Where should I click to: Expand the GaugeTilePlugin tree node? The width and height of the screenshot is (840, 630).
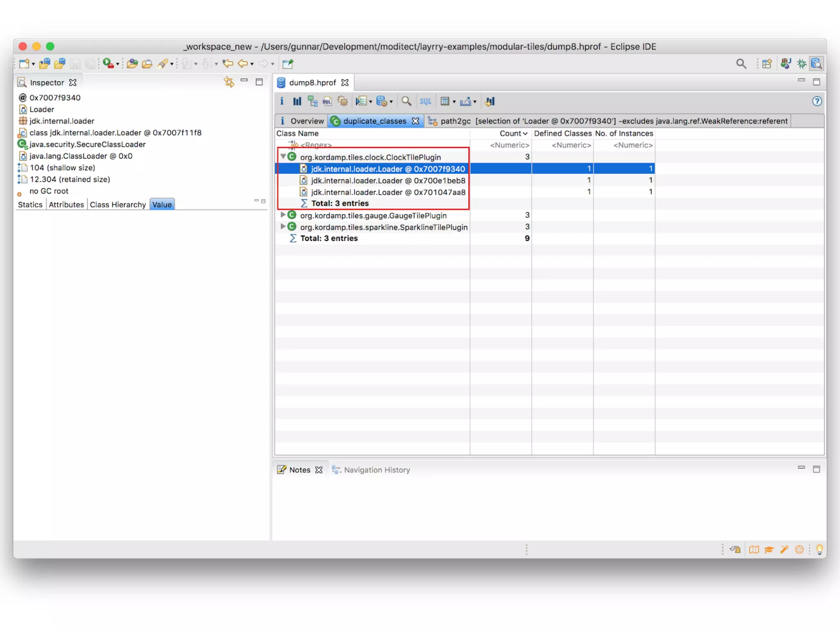[283, 215]
